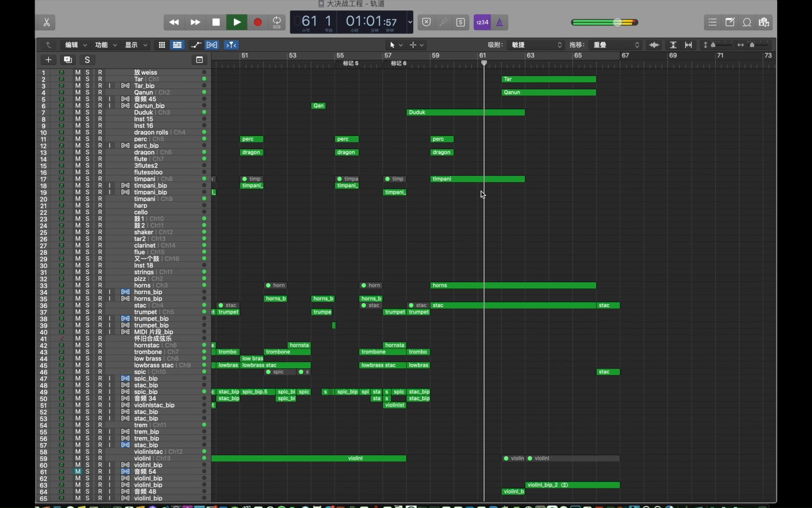Toggle the metronome click button
This screenshot has width=812, height=508.
coord(500,22)
